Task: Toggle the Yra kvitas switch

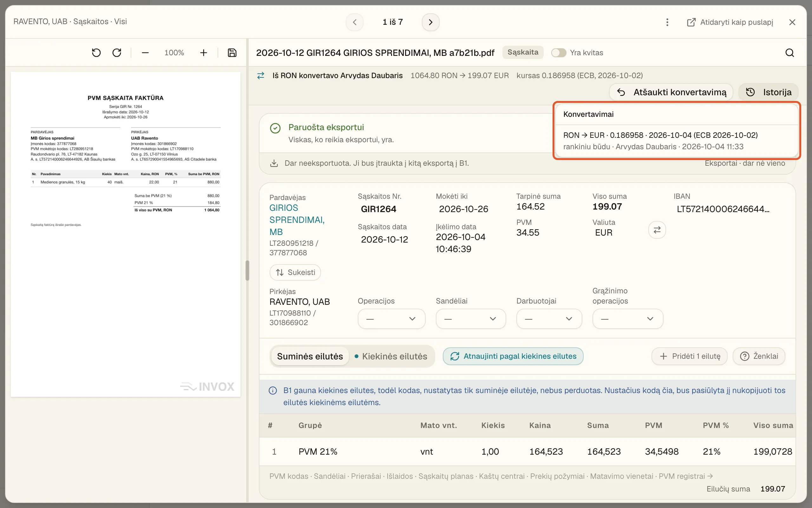Action: pos(559,53)
